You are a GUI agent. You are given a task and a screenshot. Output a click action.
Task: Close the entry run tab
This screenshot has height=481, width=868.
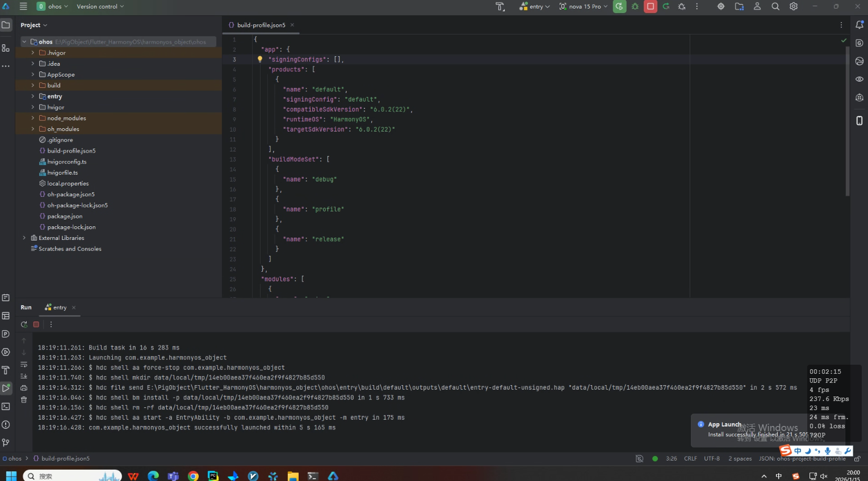click(74, 307)
